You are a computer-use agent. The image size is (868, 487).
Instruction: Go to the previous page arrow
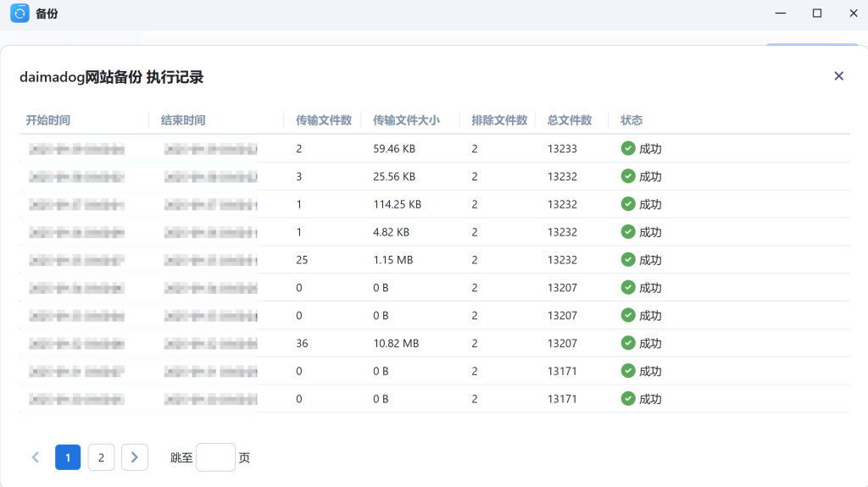click(36, 457)
